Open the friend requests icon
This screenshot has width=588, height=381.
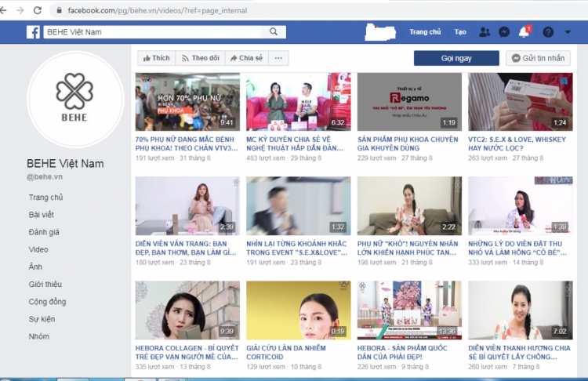tap(485, 32)
